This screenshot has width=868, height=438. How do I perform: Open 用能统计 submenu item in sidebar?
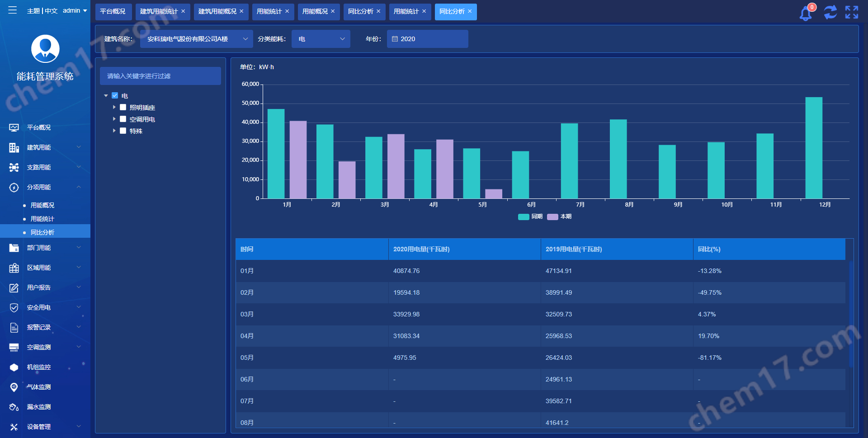pyautogui.click(x=42, y=219)
